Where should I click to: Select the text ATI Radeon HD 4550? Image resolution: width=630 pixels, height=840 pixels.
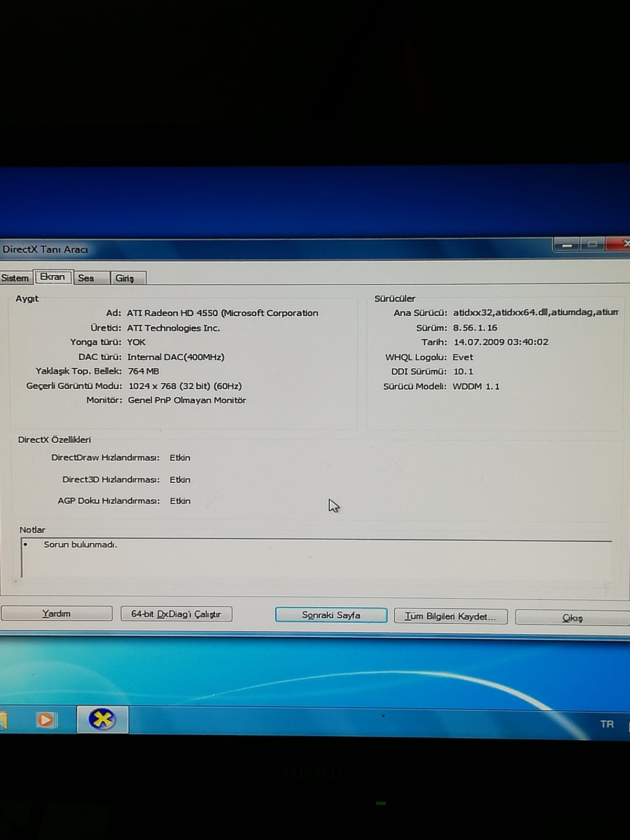(172, 313)
